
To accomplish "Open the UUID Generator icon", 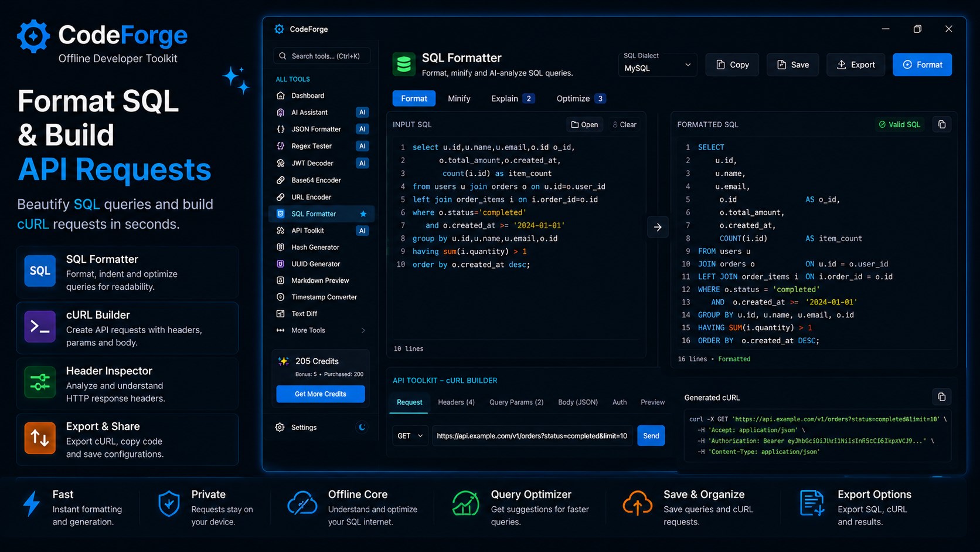I will coord(281,264).
